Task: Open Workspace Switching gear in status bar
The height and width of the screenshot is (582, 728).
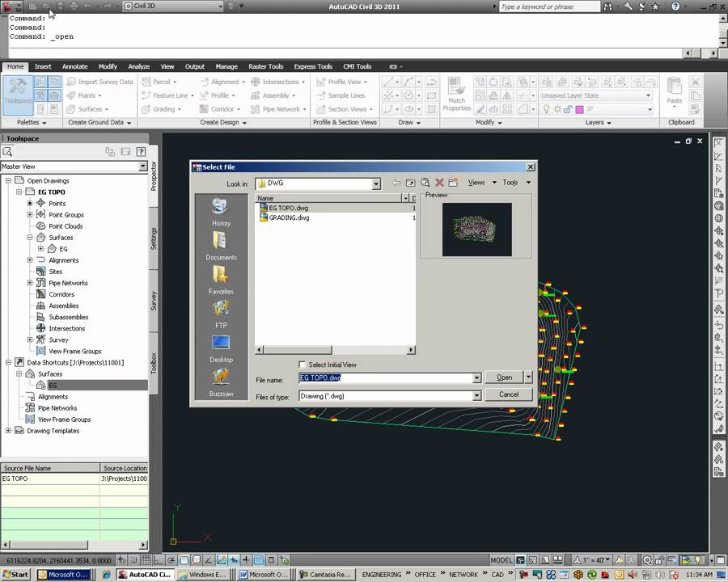Action: [x=647, y=560]
